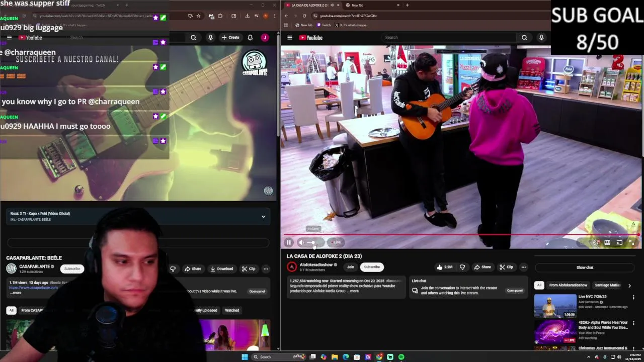Expand the 'Next: X TI - Kapo x Feid' queue
Screen dimensions: 644x362
point(263,217)
